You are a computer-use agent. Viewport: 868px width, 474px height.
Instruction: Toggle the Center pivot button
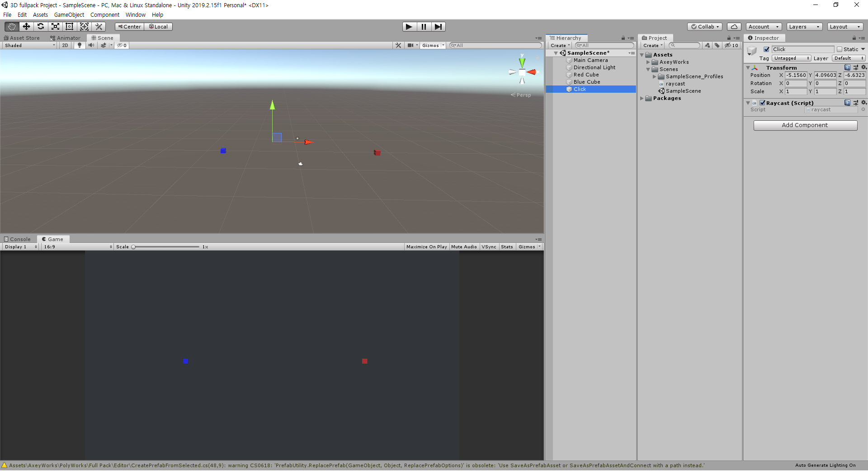coord(129,27)
